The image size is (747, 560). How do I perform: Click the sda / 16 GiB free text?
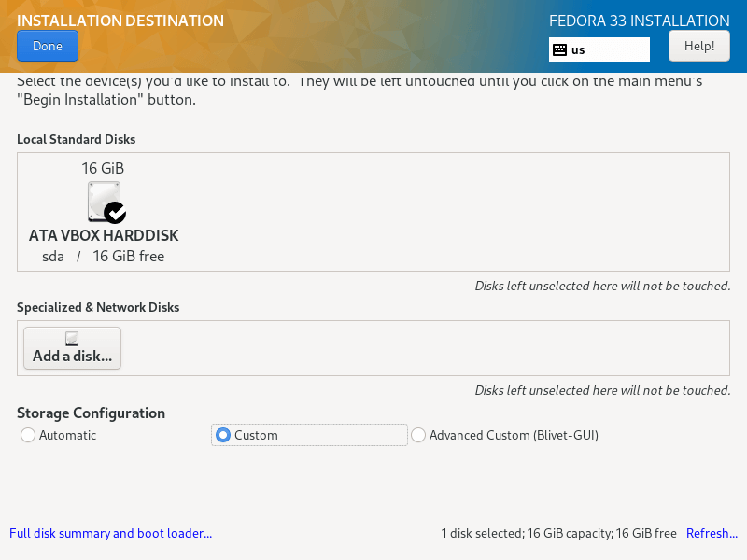104,256
